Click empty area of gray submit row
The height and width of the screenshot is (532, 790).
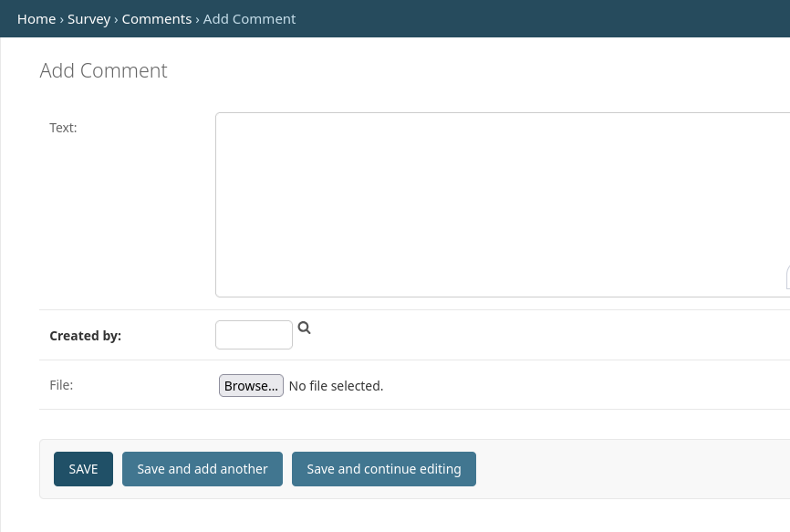point(629,469)
